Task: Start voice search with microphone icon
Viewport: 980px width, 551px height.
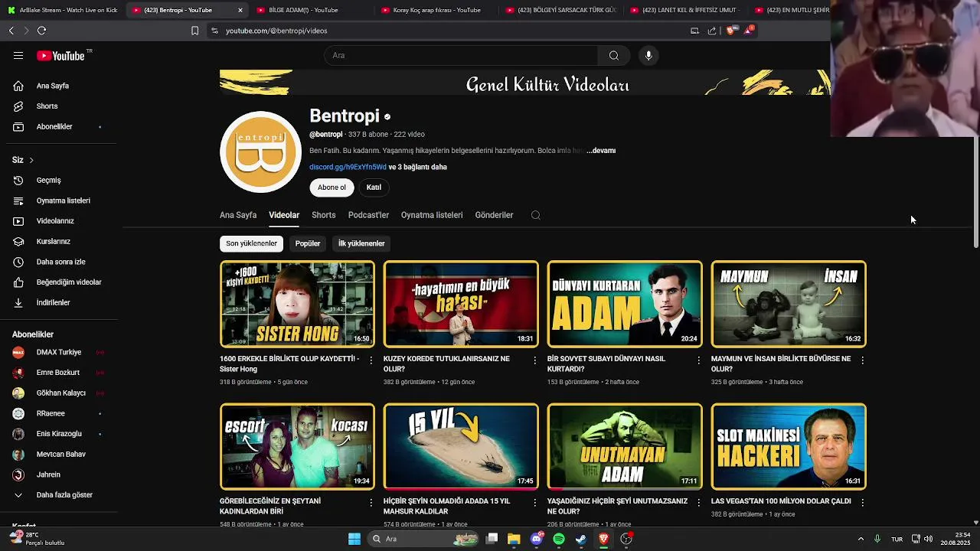Action: 648,55
